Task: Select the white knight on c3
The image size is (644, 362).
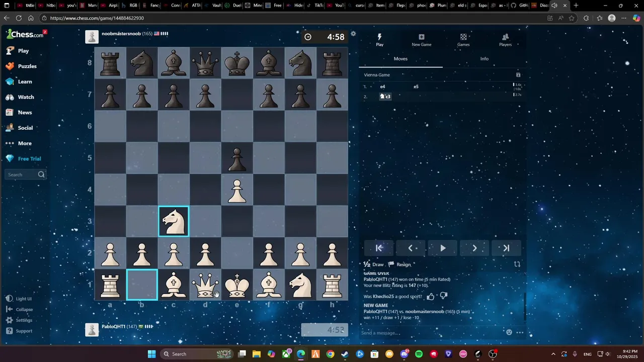Action: (x=174, y=221)
